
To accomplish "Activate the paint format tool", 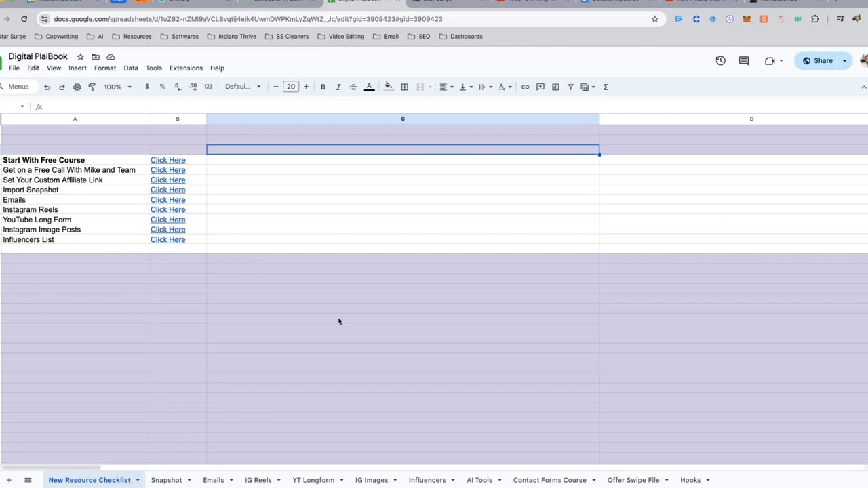I will pos(92,87).
